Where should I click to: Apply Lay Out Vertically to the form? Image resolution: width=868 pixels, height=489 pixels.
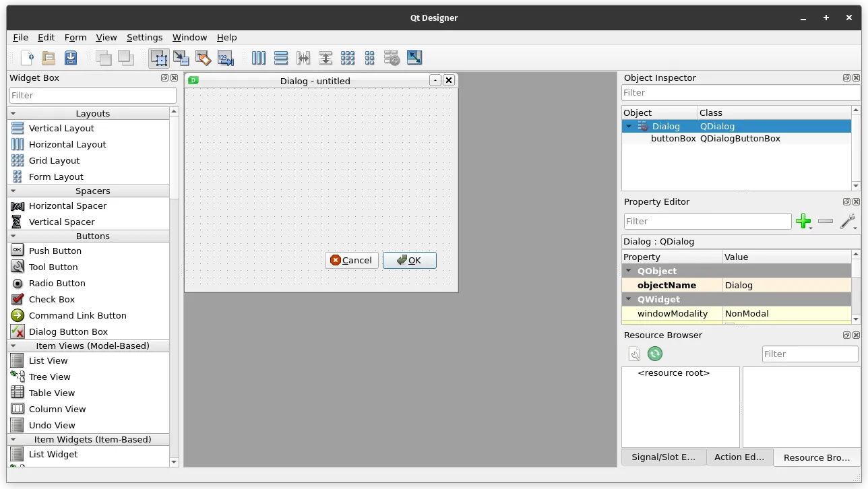[x=281, y=58]
